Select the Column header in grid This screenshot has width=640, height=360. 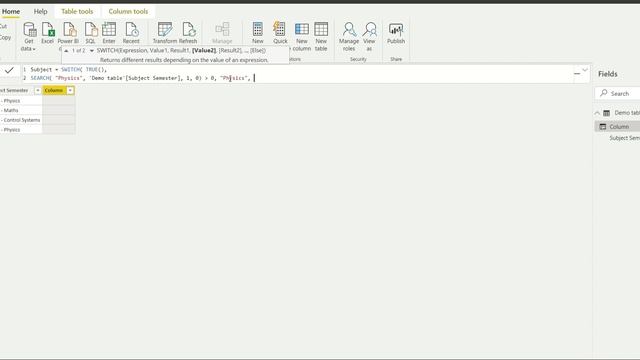[x=54, y=90]
